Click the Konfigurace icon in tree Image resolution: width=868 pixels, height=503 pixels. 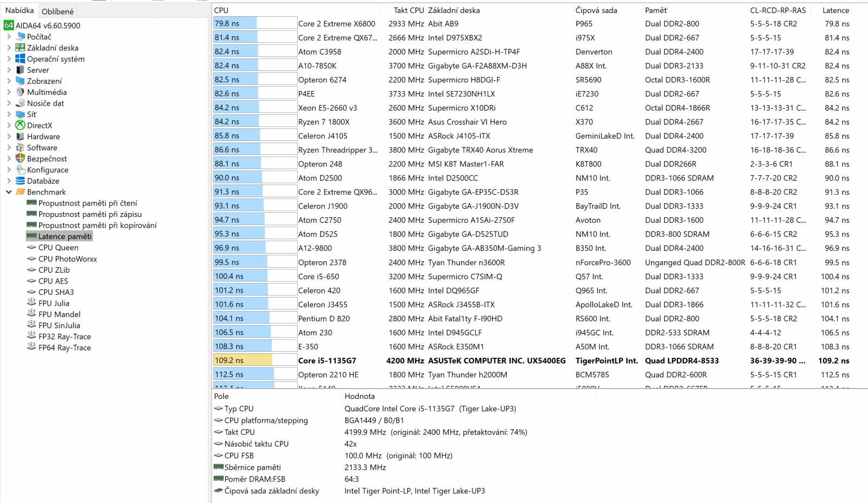coord(21,170)
